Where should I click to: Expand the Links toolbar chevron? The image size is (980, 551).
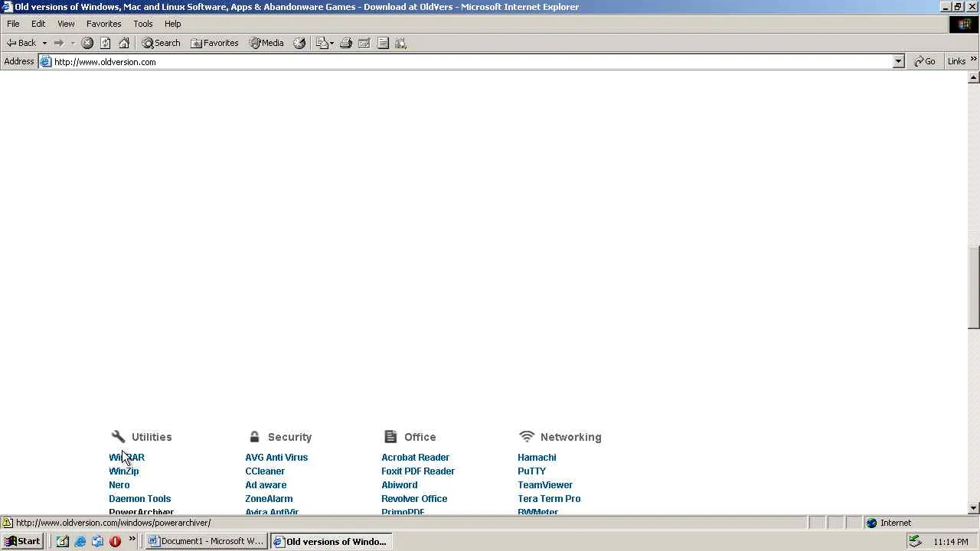pos(974,60)
